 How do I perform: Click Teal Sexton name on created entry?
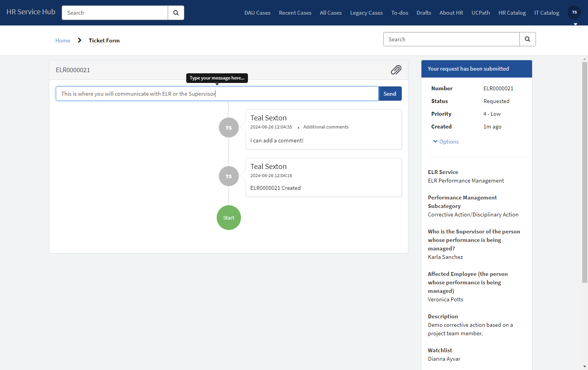click(268, 167)
